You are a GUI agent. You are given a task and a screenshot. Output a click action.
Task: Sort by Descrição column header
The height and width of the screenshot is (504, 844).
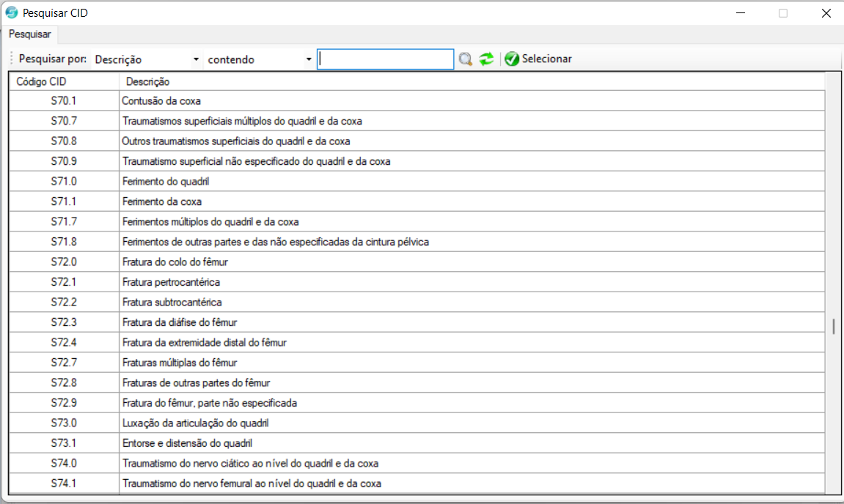click(x=471, y=82)
